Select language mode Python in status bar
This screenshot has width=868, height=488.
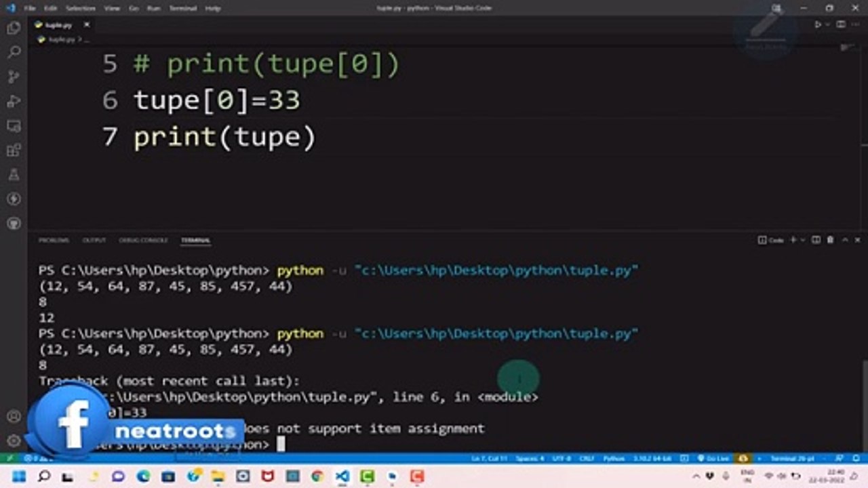click(x=614, y=459)
